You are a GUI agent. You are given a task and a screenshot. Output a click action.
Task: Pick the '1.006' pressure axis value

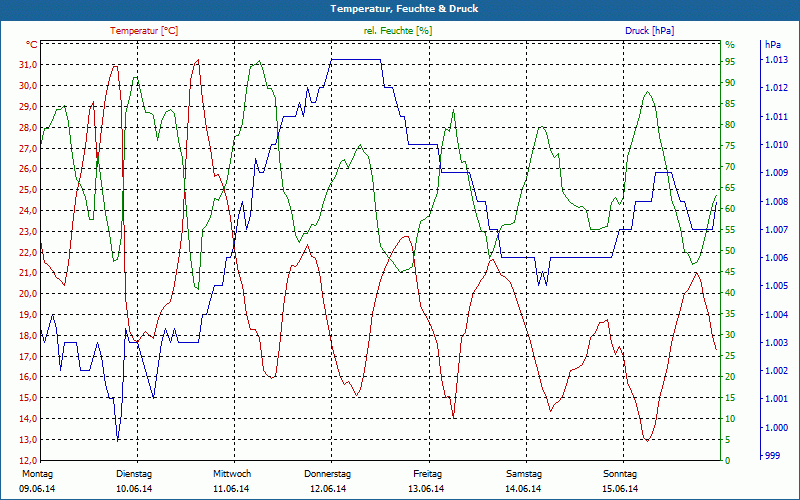[x=776, y=258]
